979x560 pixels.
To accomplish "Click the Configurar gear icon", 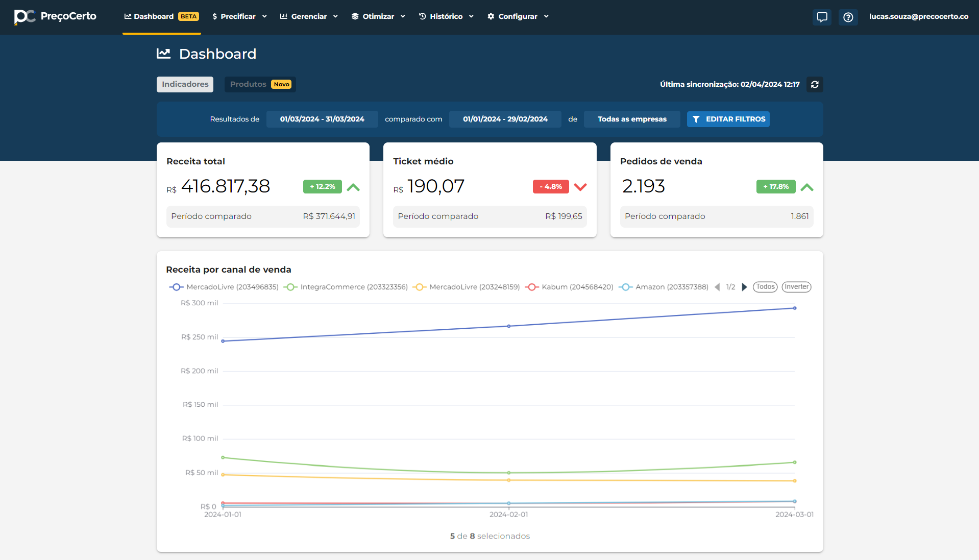I will click(x=491, y=16).
